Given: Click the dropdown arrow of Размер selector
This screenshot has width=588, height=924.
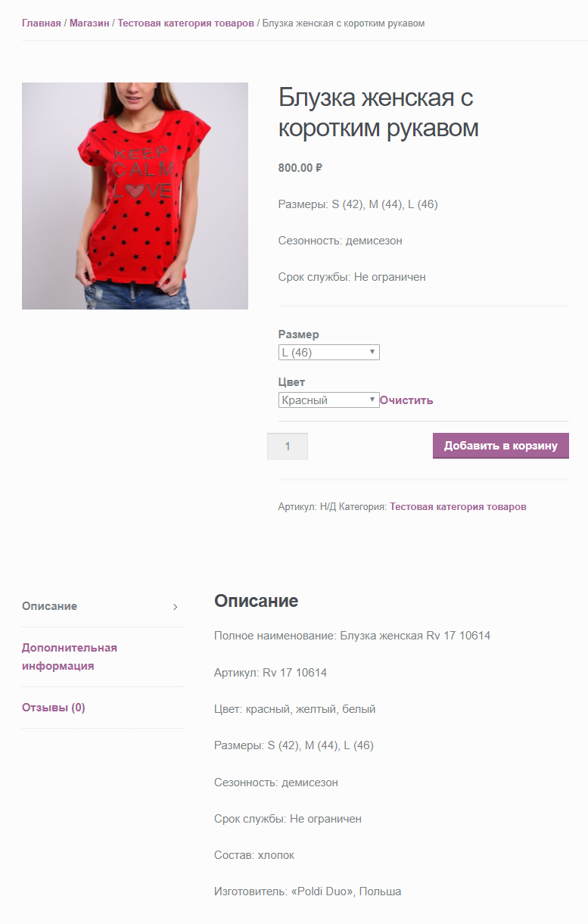Looking at the screenshot, I should pyautogui.click(x=372, y=353).
